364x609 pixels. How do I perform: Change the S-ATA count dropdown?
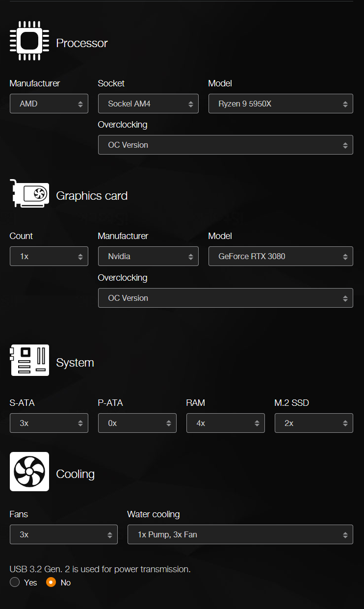49,423
